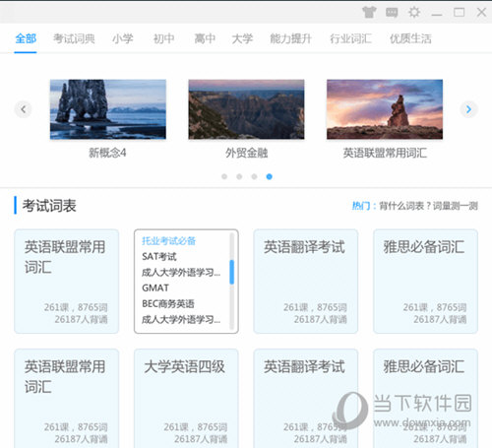This screenshot has width=492, height=448.
Task: Click 新概念4 caption text
Action: tap(107, 153)
